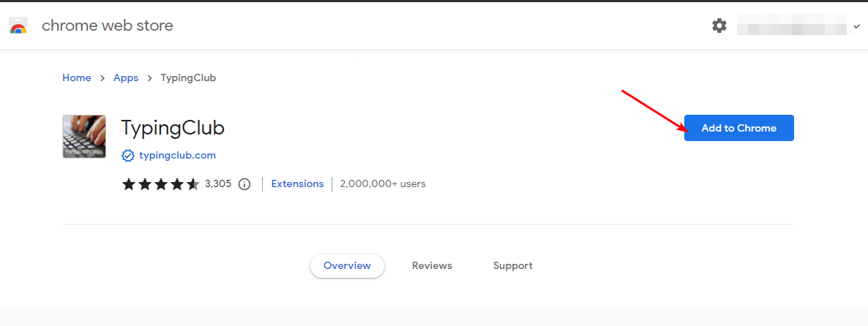The width and height of the screenshot is (868, 326).
Task: Show rating info via the info icon
Action: (244, 184)
